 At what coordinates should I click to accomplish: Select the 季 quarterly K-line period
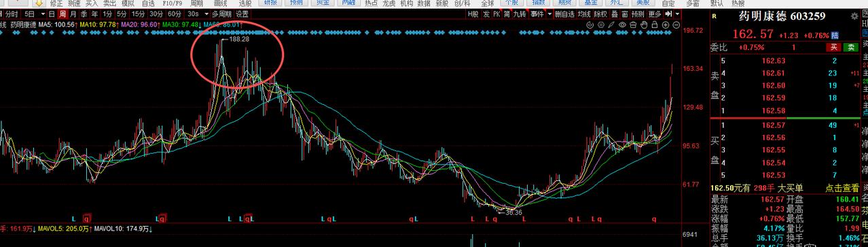point(84,14)
